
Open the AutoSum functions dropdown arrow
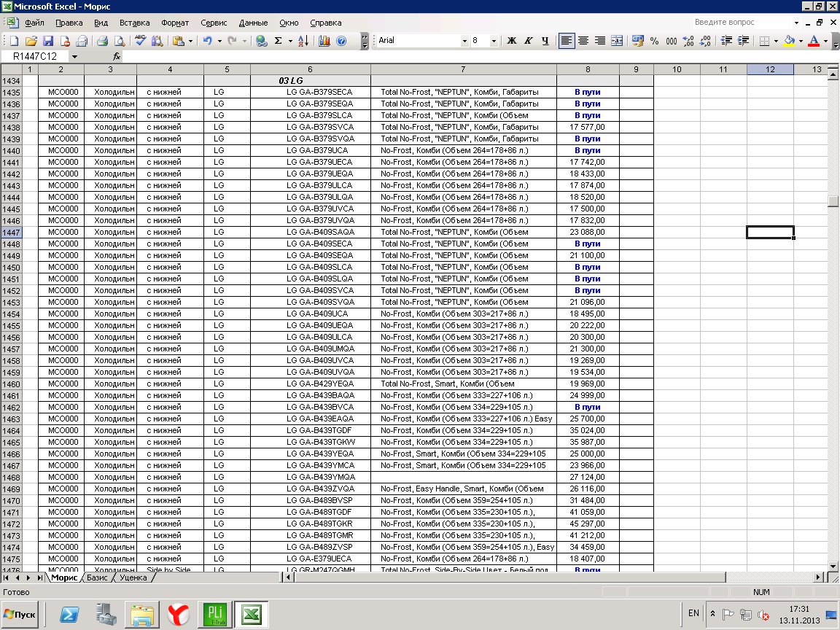[x=290, y=41]
